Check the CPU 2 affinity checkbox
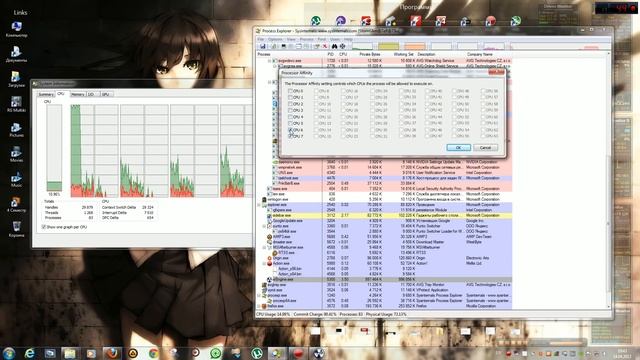Viewport: 640px width, 360px height. 290,104
